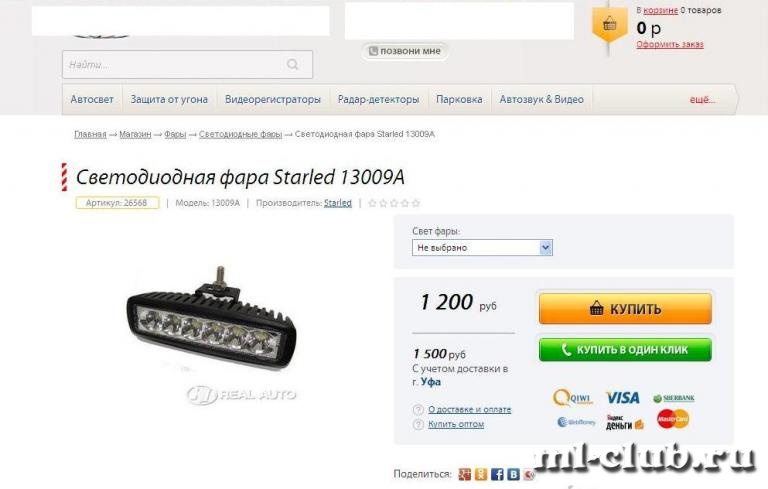Open the Автосвет menu section

(92, 99)
